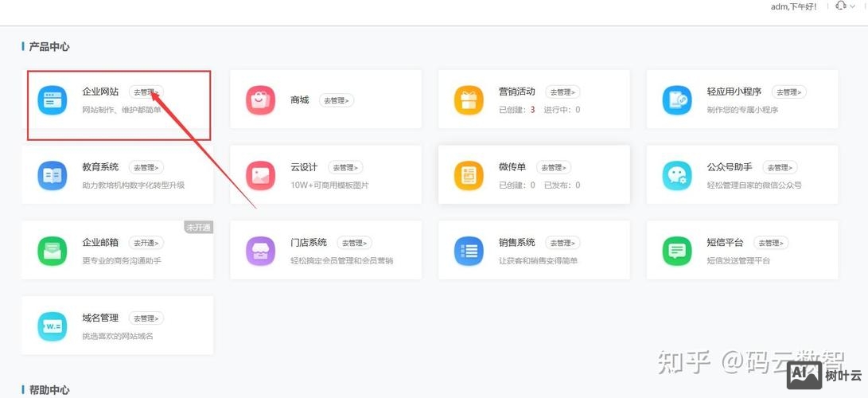The height and width of the screenshot is (398, 868).
Task: Open the 企业网站 website icon
Action: pos(52,100)
